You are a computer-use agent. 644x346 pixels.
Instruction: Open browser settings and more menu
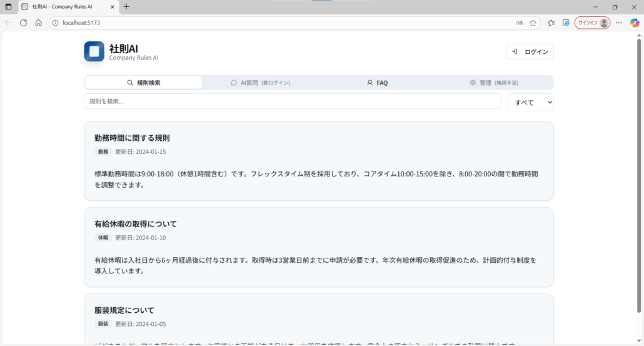618,23
